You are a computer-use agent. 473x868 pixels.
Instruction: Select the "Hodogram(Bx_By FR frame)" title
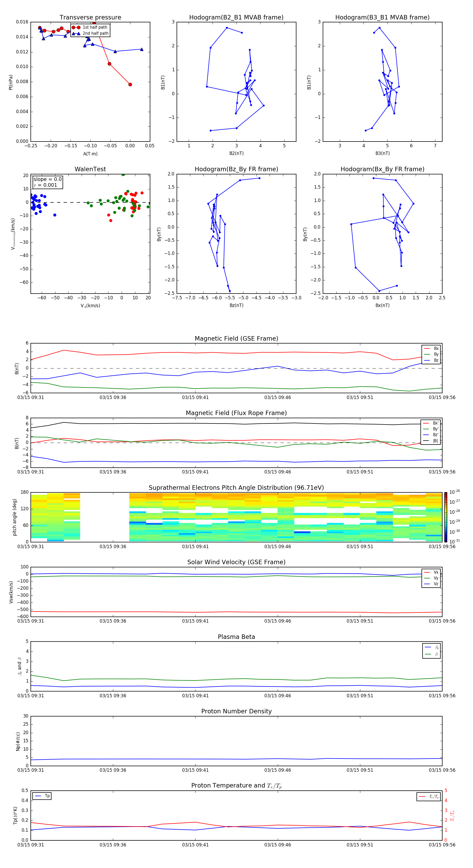[x=382, y=169]
